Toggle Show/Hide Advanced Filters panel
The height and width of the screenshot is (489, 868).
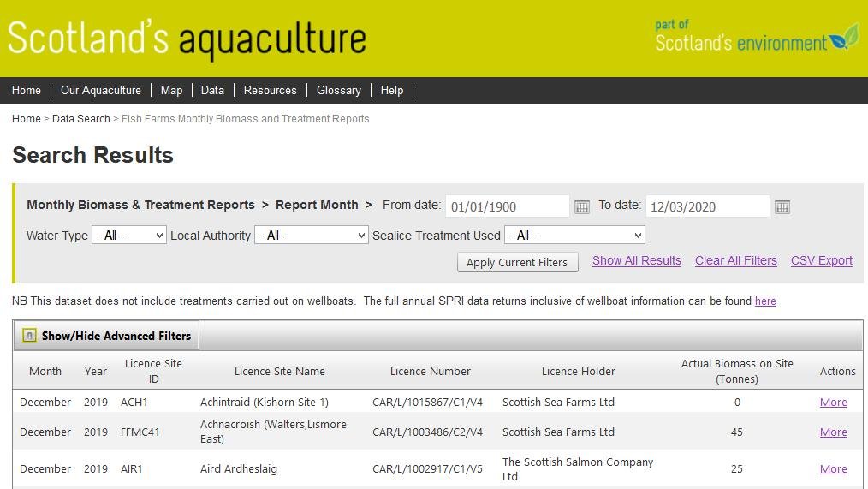107,336
